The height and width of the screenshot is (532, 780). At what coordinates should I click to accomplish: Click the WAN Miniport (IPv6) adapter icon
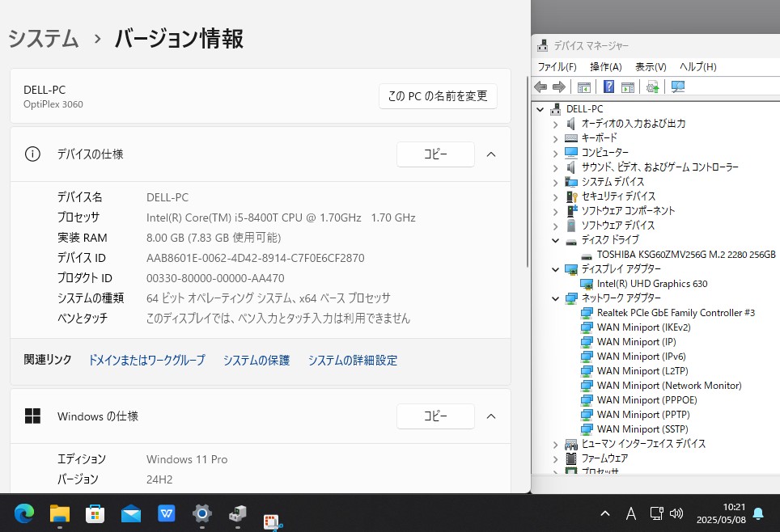587,357
